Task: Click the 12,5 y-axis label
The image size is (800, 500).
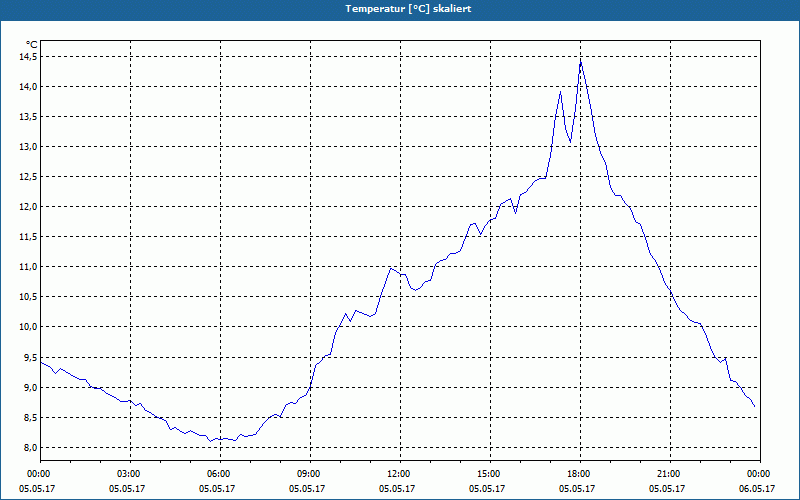Action: [x=28, y=177]
